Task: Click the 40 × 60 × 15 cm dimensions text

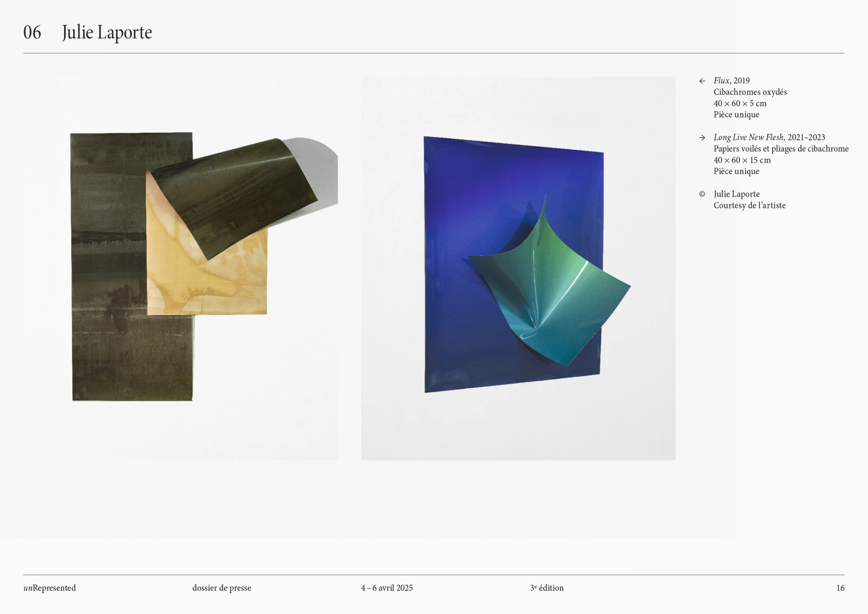Action: click(742, 160)
